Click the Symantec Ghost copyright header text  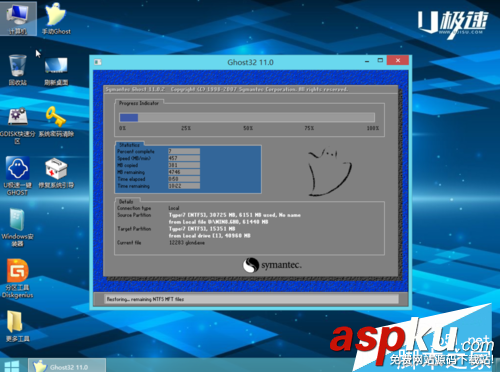(227, 89)
